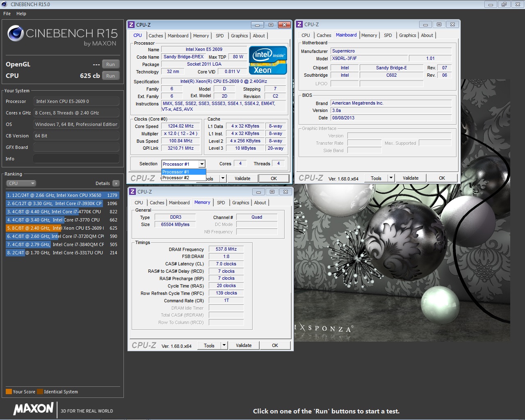Click CPU-Z icon in top-left window title
Image resolution: width=525 pixels, height=420 pixels.
132,25
